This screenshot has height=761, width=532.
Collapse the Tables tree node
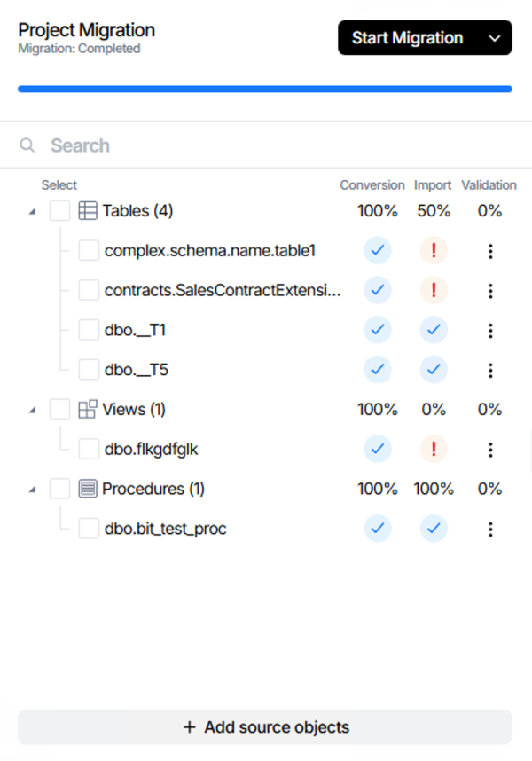(x=33, y=212)
